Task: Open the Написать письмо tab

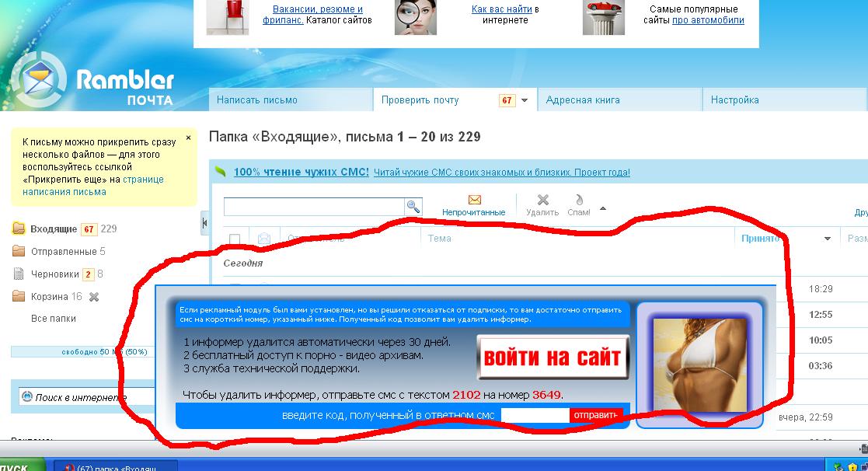Action: (x=257, y=100)
